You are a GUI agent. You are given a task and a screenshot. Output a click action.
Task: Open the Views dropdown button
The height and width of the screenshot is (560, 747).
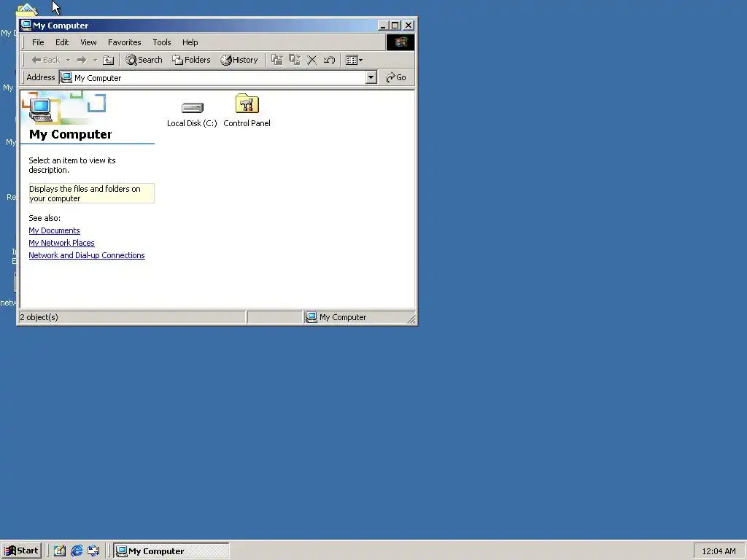click(x=354, y=60)
